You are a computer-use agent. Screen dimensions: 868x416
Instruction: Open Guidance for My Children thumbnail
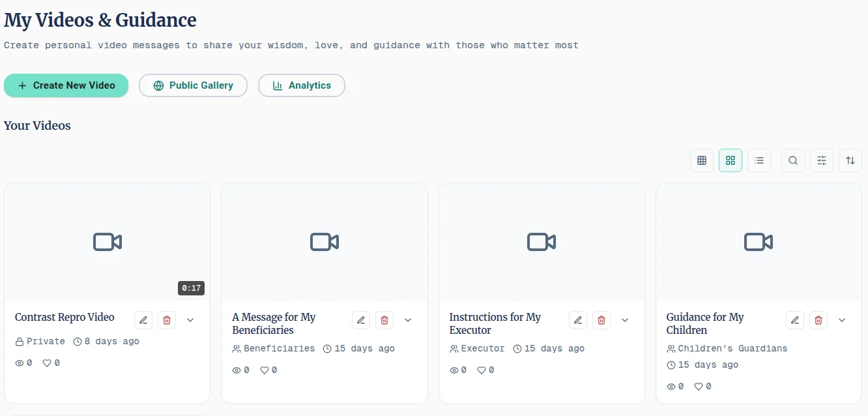pyautogui.click(x=759, y=242)
